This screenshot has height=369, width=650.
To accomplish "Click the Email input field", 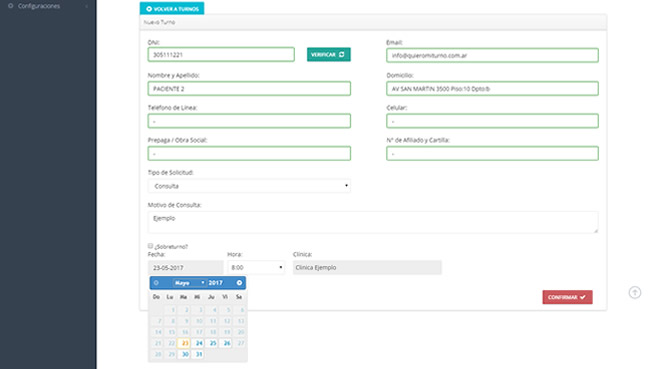I will pos(492,55).
